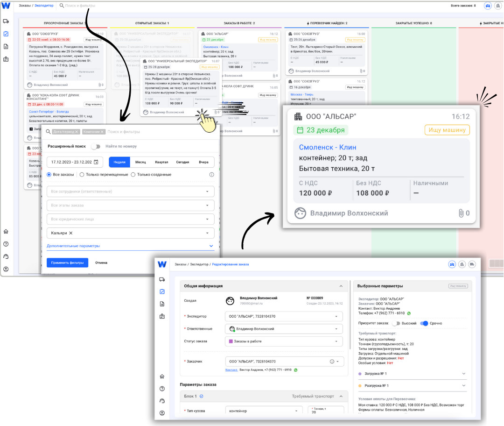The height and width of the screenshot is (426, 504).
Task: Click Ищу машину badge on enlarged card
Action: (x=447, y=130)
